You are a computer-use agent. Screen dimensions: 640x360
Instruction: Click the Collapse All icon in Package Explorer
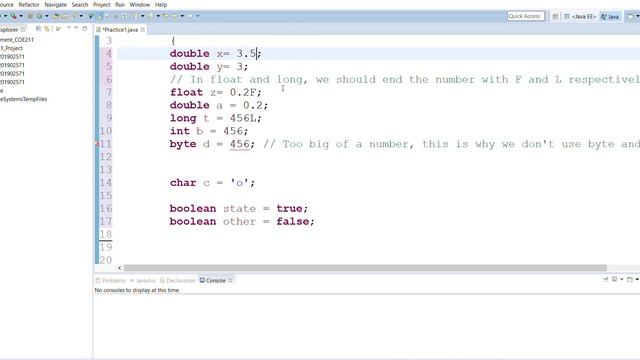click(x=38, y=29)
